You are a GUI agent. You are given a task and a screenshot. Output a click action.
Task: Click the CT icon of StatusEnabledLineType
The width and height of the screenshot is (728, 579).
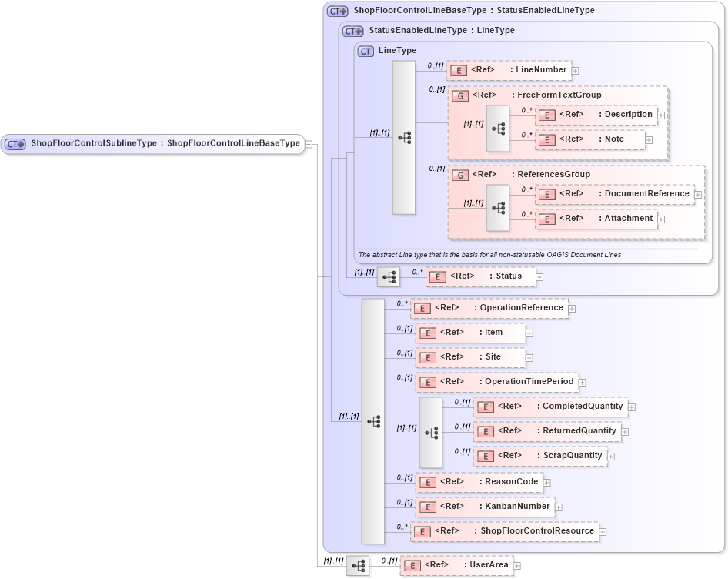click(351, 30)
